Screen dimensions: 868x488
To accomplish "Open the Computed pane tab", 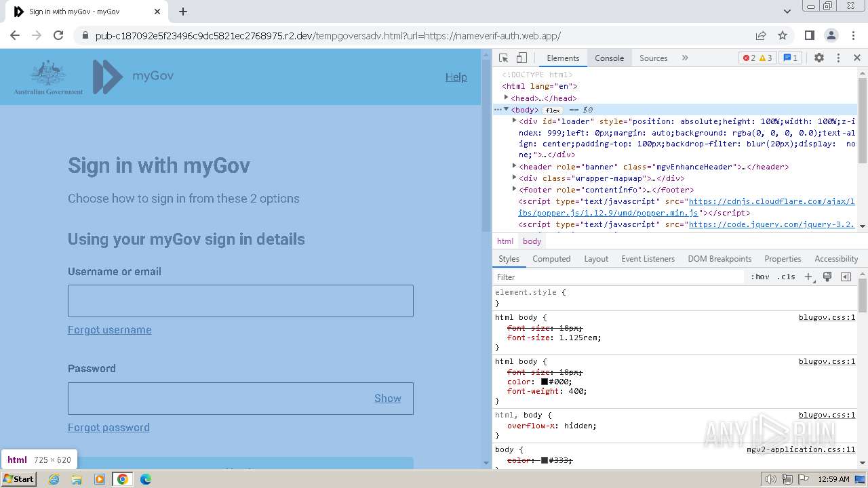I will point(551,259).
